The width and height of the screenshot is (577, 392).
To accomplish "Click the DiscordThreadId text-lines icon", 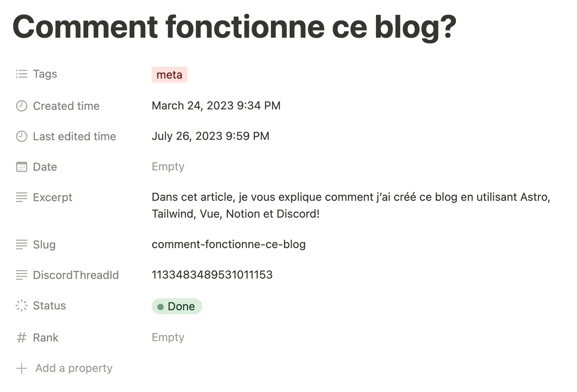I will [22, 275].
